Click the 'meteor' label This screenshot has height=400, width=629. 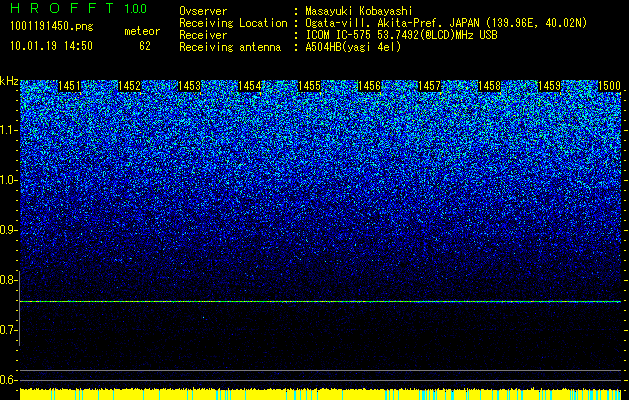tap(142, 31)
